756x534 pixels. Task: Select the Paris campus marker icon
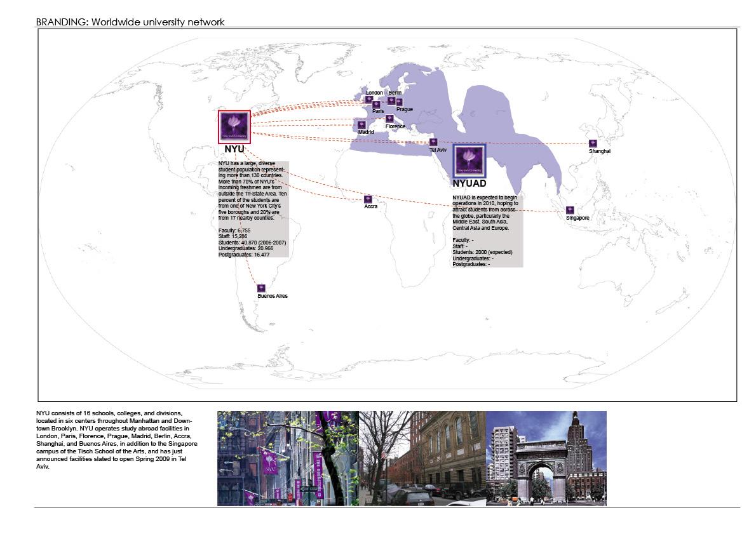pyautogui.click(x=376, y=105)
